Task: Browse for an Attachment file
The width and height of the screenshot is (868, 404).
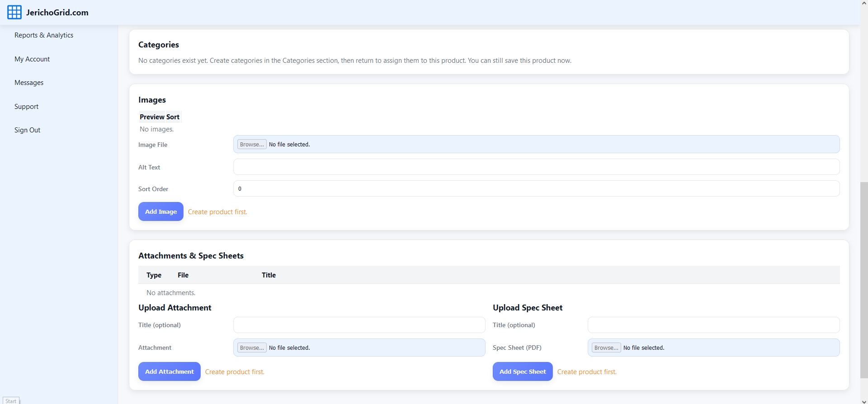Action: tap(252, 348)
